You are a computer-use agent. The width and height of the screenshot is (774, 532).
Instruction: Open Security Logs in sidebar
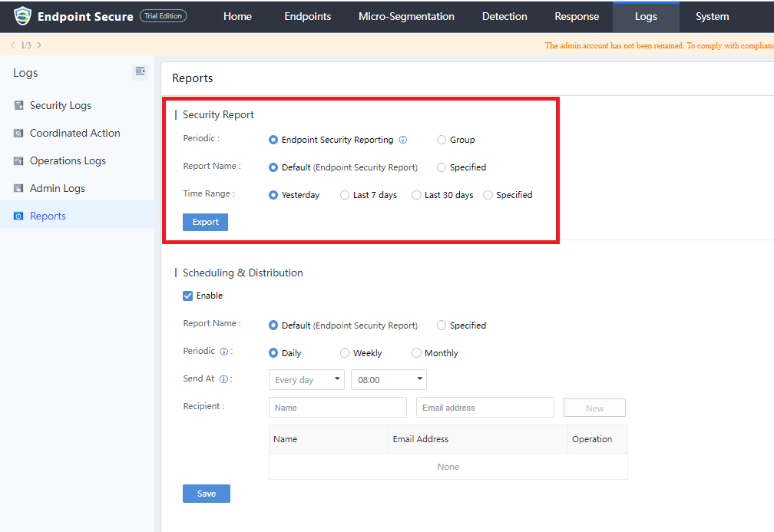pyautogui.click(x=78, y=105)
